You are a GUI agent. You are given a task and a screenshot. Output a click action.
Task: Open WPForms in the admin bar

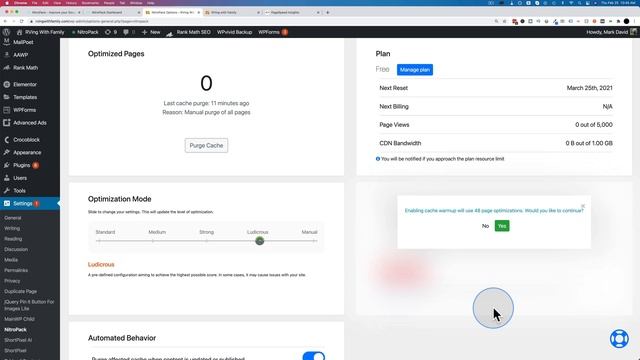point(273,32)
